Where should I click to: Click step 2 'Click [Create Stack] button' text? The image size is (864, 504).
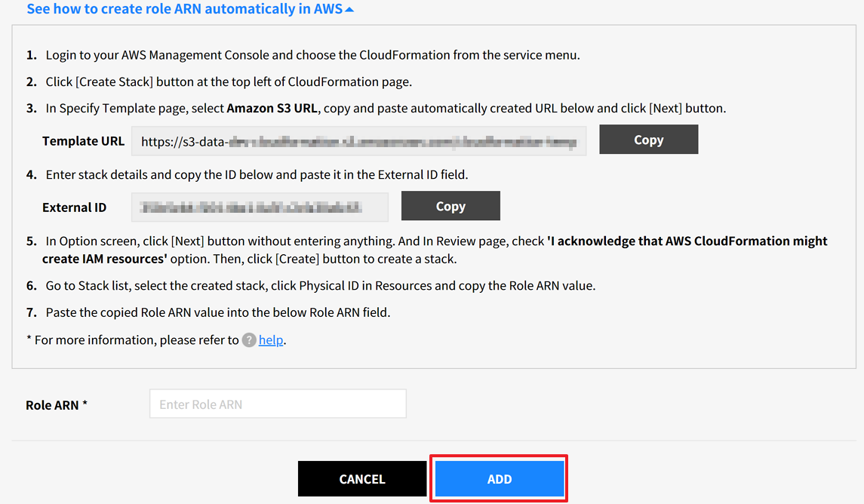(229, 81)
